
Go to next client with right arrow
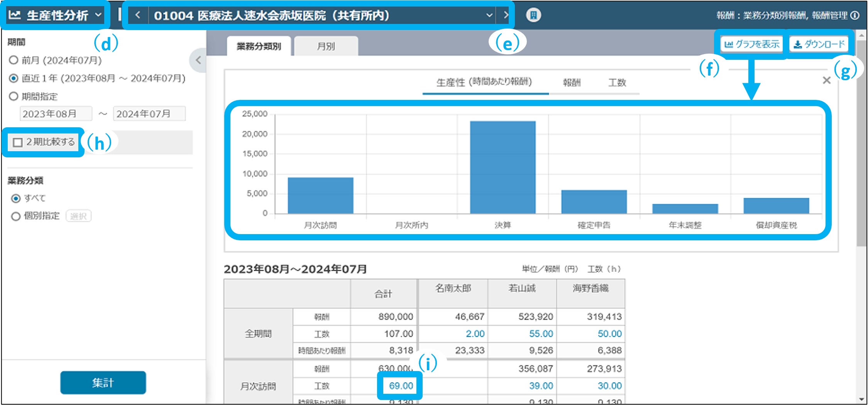tap(506, 15)
